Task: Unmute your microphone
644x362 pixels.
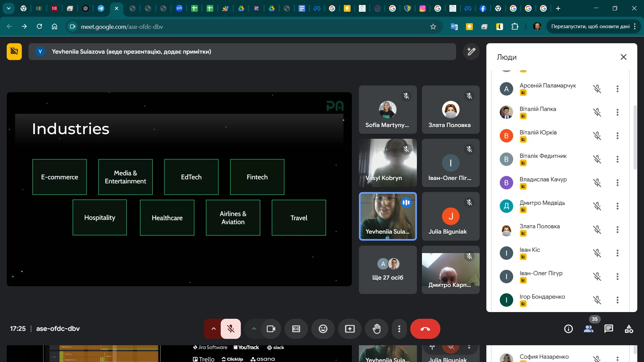Action: pos(231,329)
